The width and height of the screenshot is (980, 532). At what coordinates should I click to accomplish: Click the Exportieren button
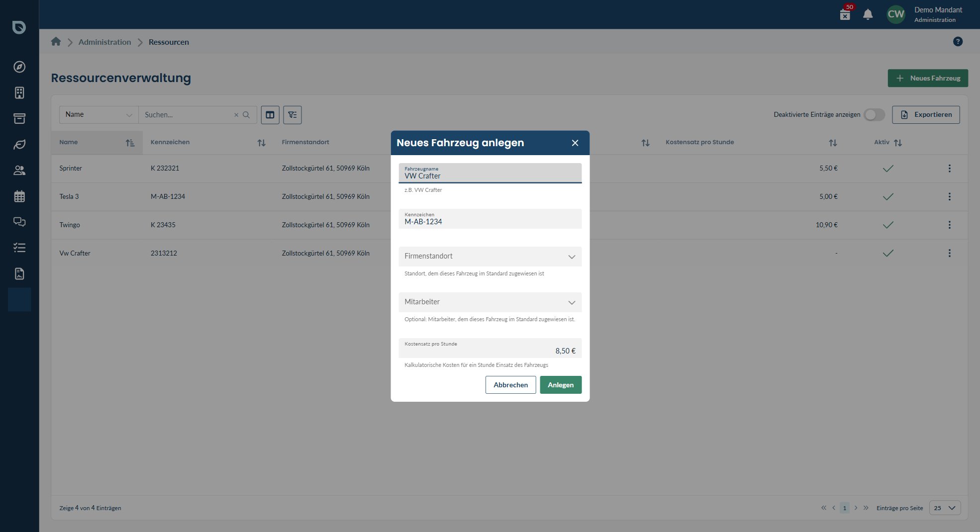pos(926,115)
